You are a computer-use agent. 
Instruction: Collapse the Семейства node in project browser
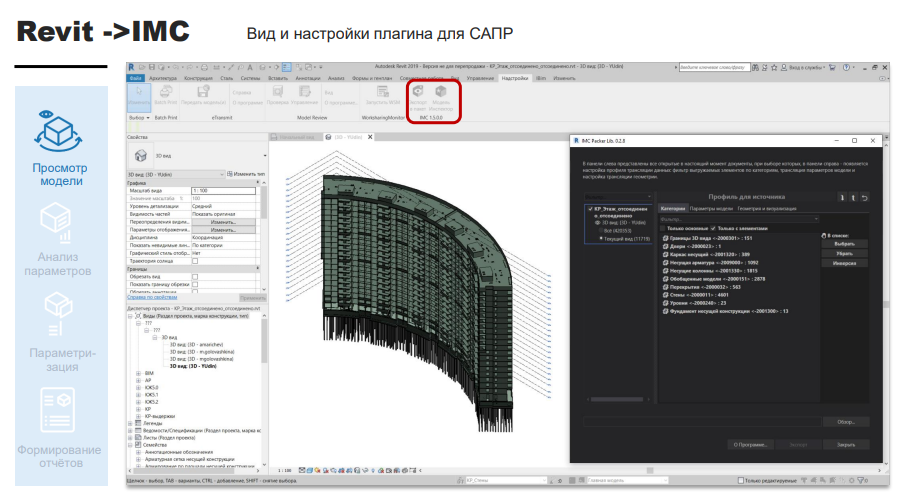click(x=130, y=445)
